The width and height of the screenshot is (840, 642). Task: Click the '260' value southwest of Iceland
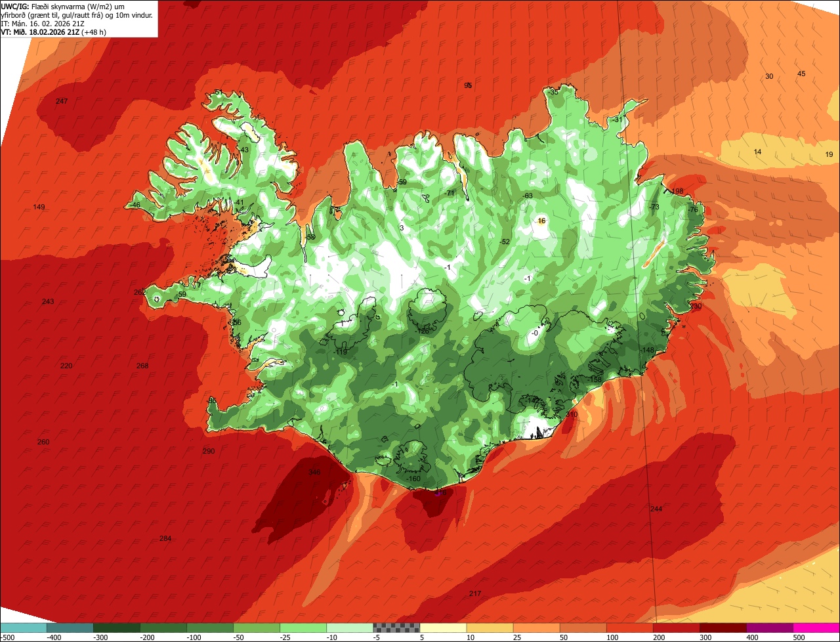43,442
